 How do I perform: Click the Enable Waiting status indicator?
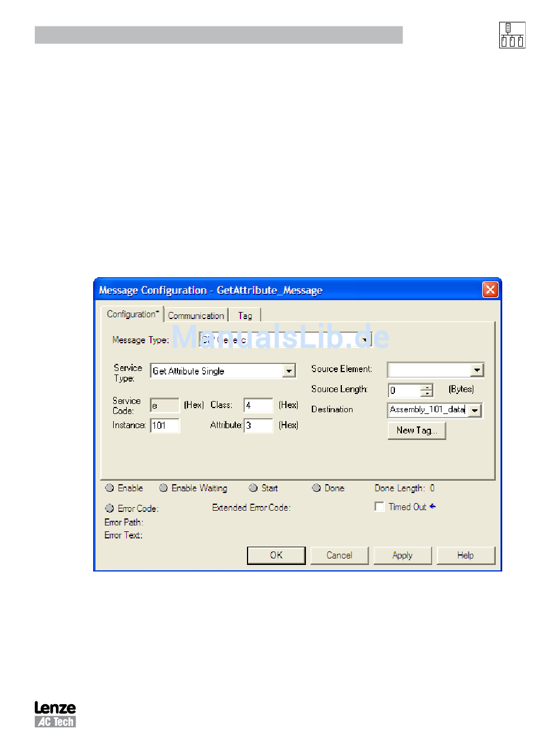click(163, 488)
